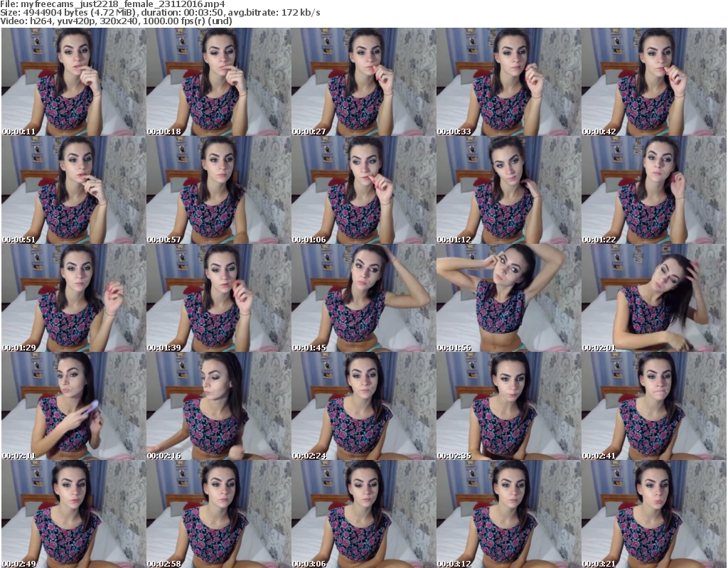728x568 pixels.
Task: Choose the frame stamped 00:02:24
Action: click(363, 407)
